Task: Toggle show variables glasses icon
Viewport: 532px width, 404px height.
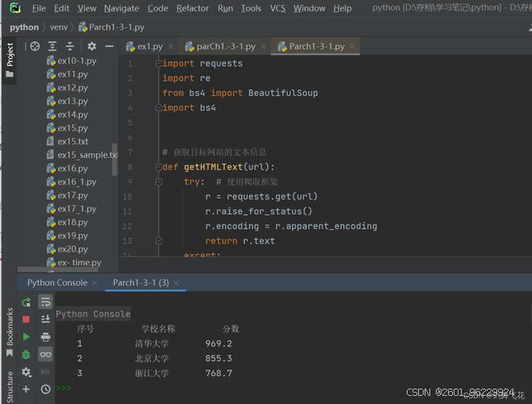Action: pos(45,355)
